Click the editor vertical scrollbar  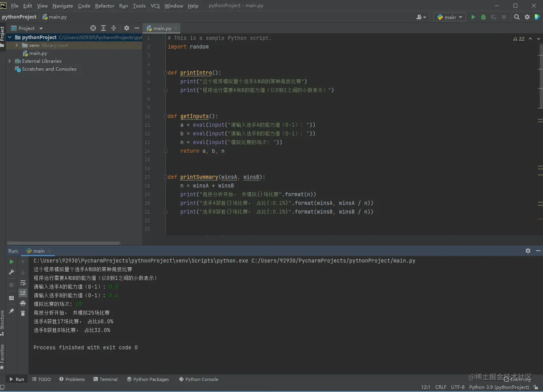540,76
